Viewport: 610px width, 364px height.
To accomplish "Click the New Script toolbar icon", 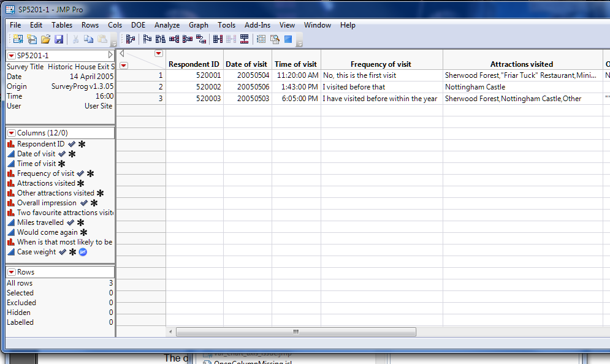I will point(32,39).
